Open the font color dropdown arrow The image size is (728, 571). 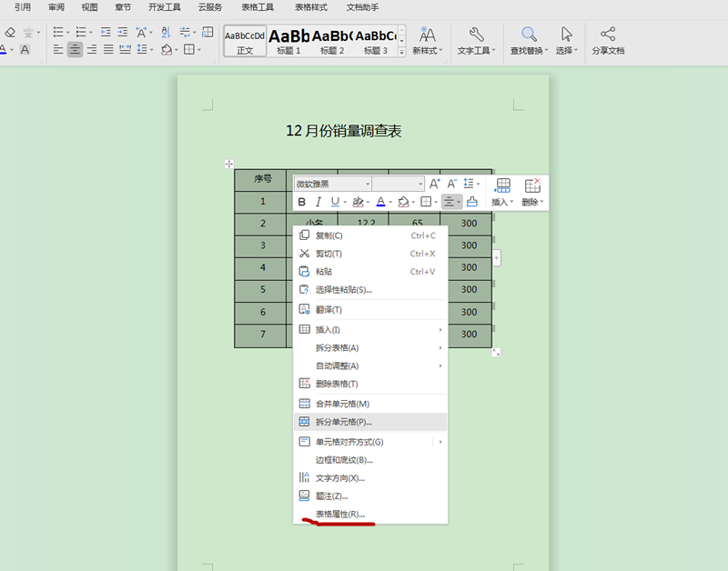pyautogui.click(x=389, y=202)
